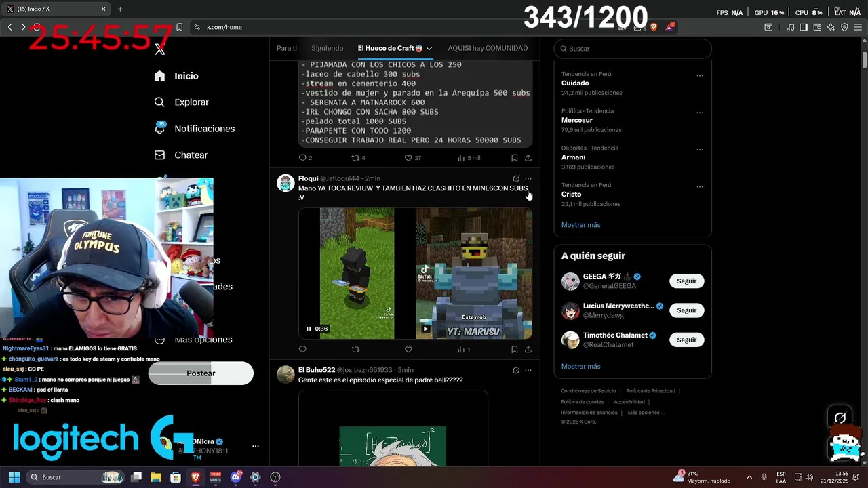More options for Armani trend
Viewport: 868px width, 488px height.
(700, 150)
